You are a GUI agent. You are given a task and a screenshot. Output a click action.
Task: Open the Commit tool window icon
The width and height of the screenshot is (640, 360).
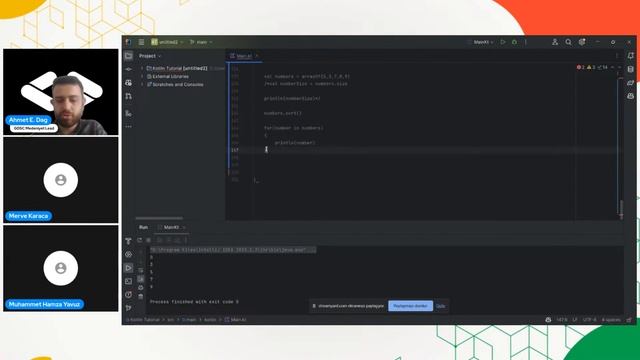129,69
